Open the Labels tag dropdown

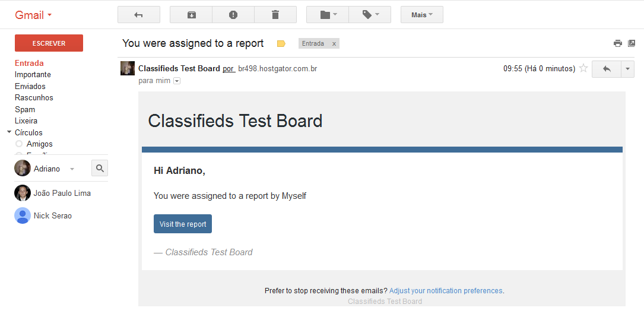tap(370, 15)
